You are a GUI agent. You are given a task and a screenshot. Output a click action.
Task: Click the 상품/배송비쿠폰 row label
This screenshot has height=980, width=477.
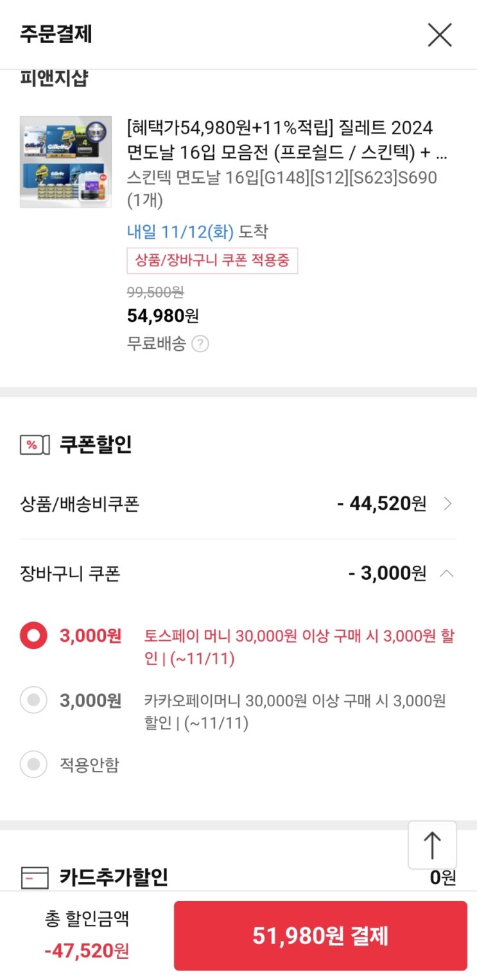pos(80,504)
